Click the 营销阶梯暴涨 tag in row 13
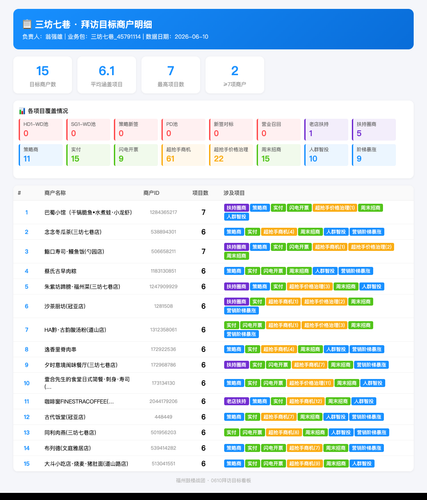This screenshot has width=427, height=500. click(372, 433)
